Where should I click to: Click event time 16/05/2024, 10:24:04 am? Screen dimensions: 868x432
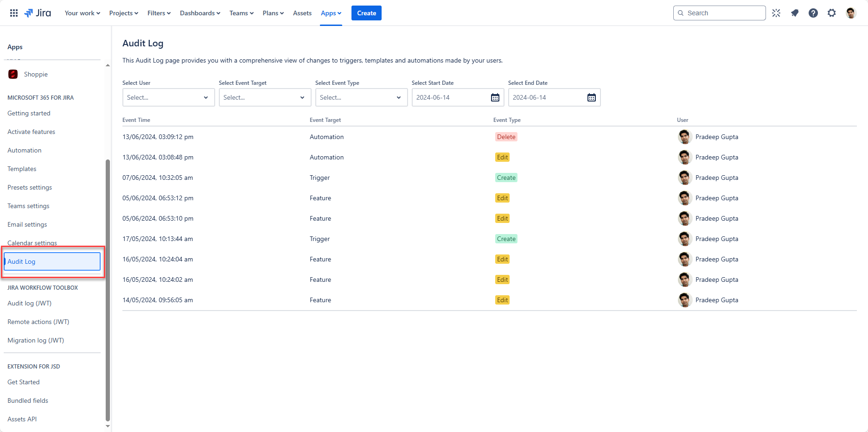point(158,259)
